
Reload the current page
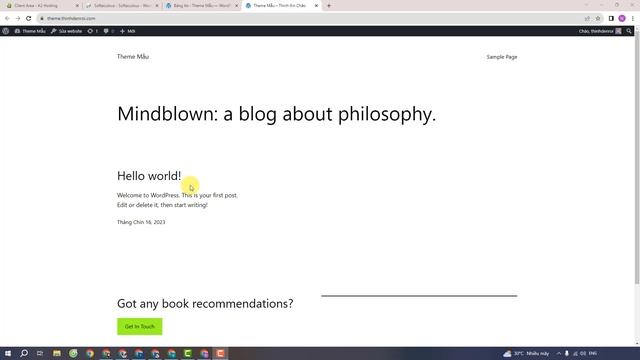[x=29, y=18]
